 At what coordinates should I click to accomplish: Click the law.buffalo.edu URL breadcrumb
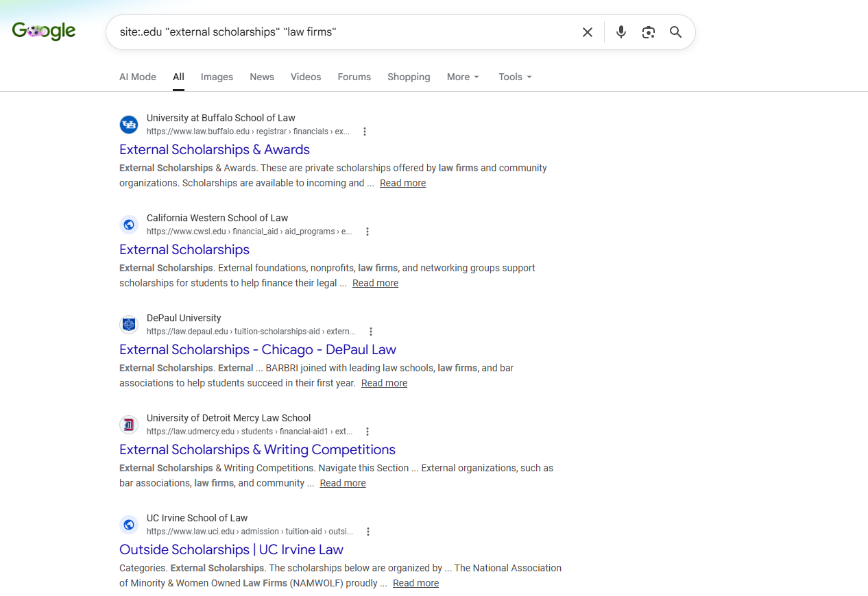(x=248, y=132)
